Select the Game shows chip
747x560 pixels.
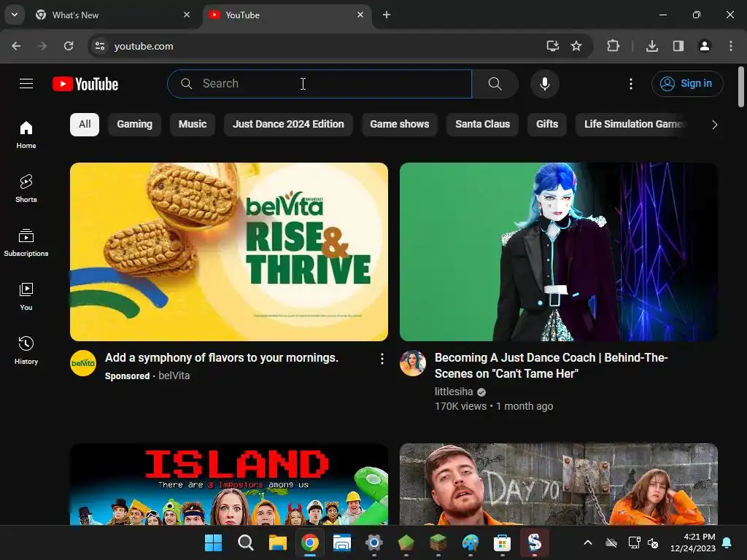(x=400, y=124)
